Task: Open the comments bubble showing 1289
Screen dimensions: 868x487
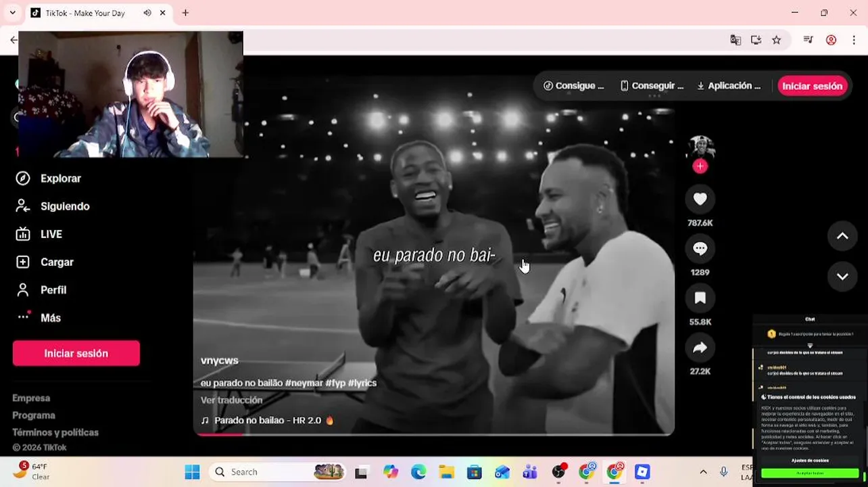Action: 700,248
